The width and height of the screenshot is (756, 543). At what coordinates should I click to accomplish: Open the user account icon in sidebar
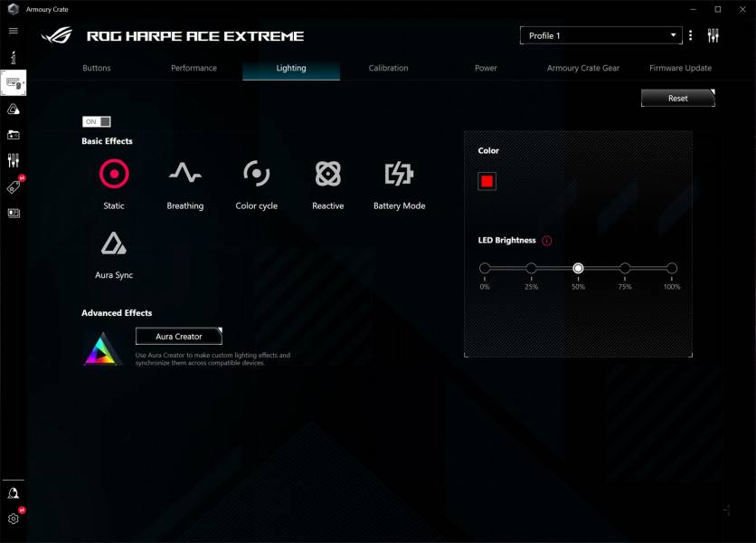pyautogui.click(x=14, y=493)
